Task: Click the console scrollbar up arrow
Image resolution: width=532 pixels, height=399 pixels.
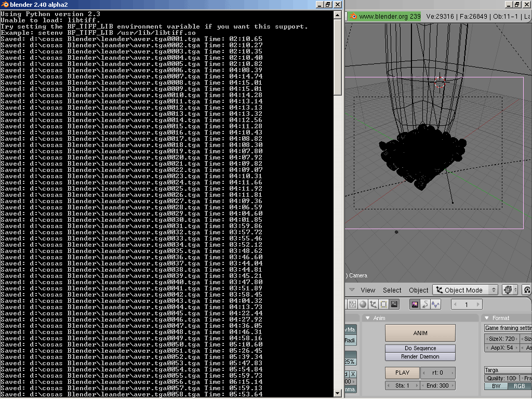Action: [338, 15]
